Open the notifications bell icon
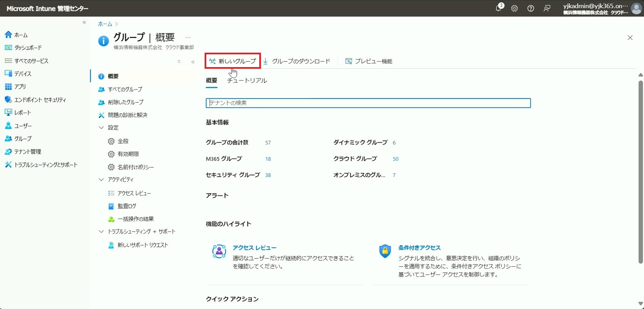Screen dimensions: 644x309 pyautogui.click(x=498, y=8)
